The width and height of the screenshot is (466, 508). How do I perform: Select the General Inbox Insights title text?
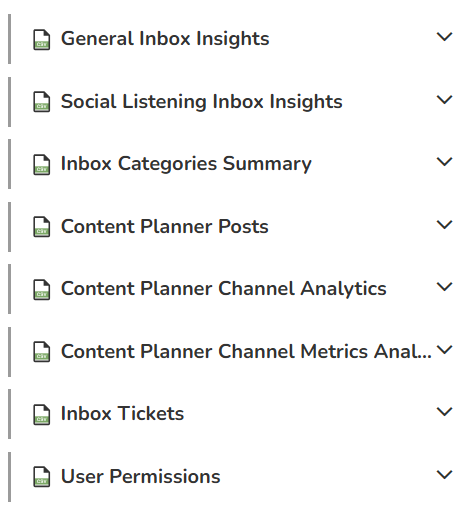click(x=165, y=39)
